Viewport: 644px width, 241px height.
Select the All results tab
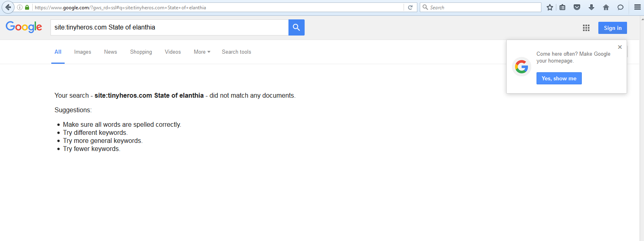[58, 52]
